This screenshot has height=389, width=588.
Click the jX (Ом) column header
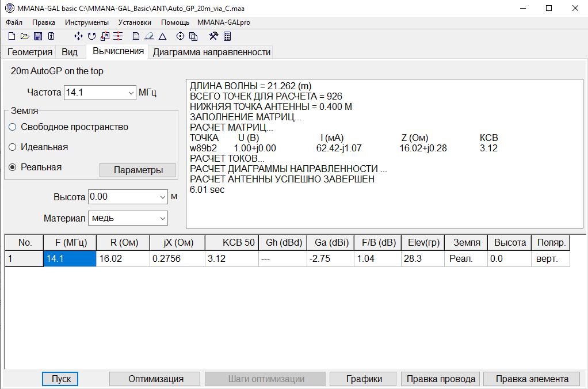tap(177, 243)
